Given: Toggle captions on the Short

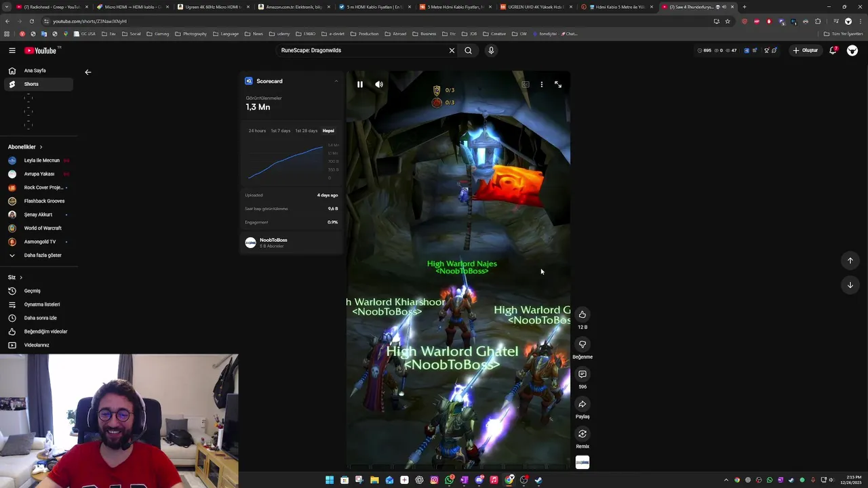Looking at the screenshot, I should (526, 85).
